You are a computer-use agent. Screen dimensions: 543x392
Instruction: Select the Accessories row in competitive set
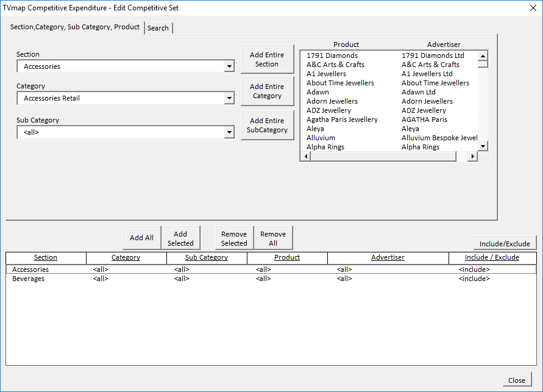(x=271, y=269)
